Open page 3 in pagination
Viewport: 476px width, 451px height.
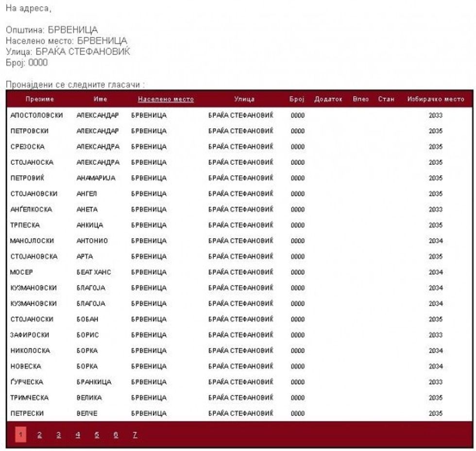[59, 434]
